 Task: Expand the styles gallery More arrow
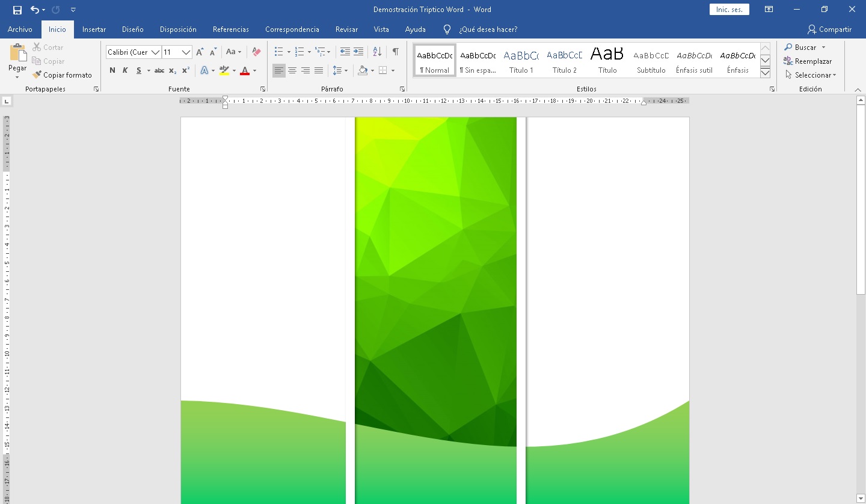(766, 73)
